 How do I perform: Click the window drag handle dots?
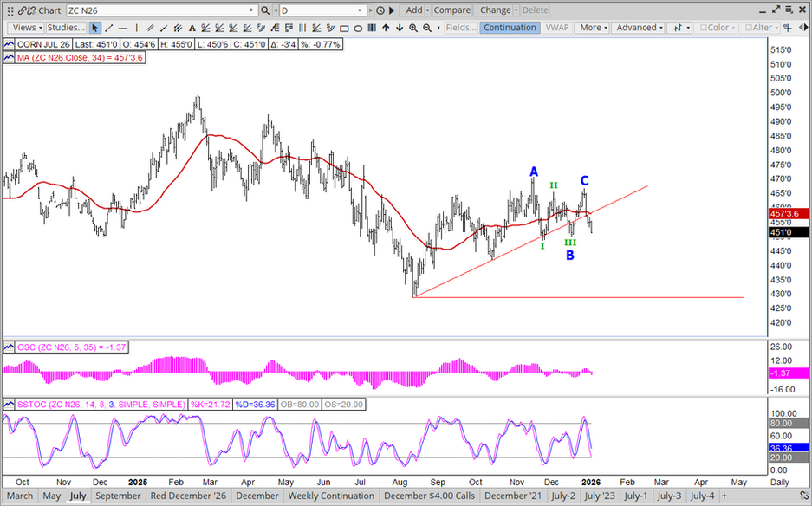10,10
